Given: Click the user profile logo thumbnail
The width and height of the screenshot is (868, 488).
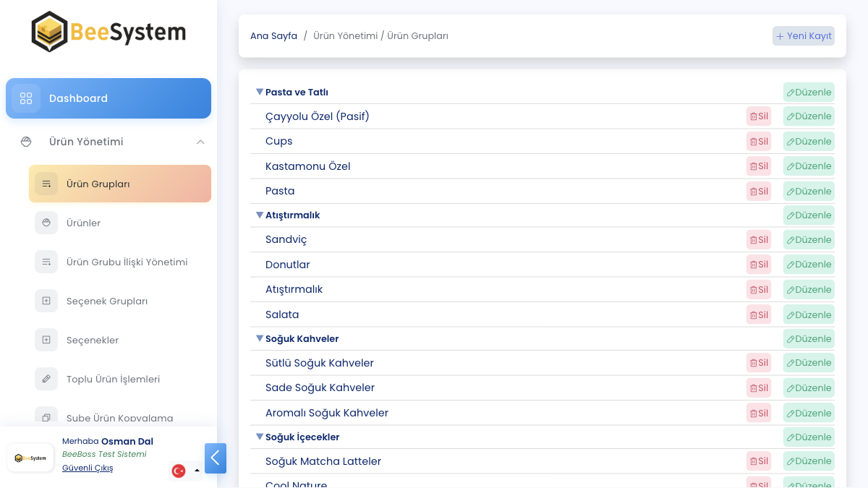Looking at the screenshot, I should click(x=30, y=458).
